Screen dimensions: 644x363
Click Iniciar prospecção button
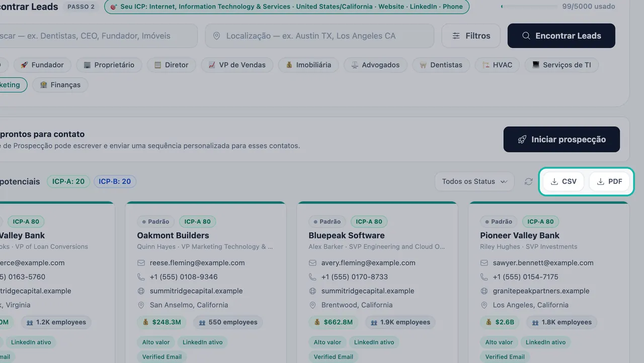point(561,139)
